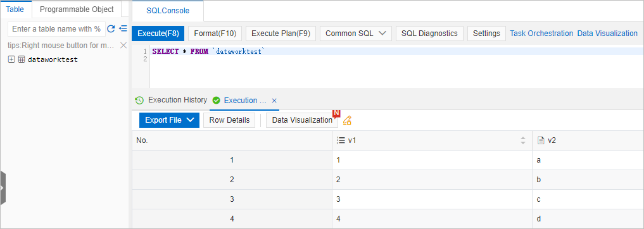Click the v1 numeric type icon
644x229 pixels.
[340, 140]
